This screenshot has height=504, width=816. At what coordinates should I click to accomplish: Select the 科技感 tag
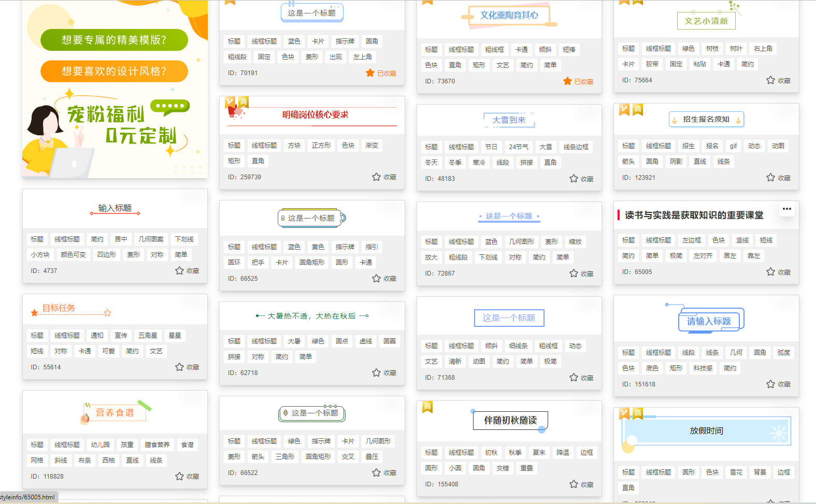pyautogui.click(x=703, y=368)
